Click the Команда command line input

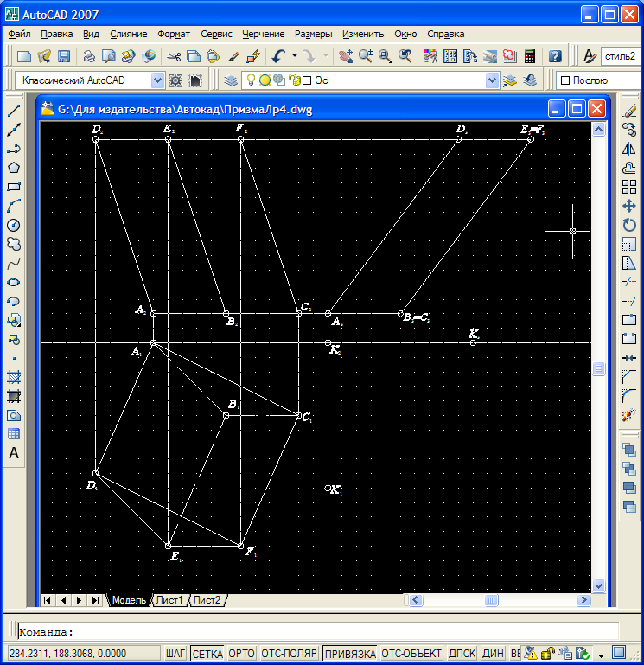(x=318, y=632)
